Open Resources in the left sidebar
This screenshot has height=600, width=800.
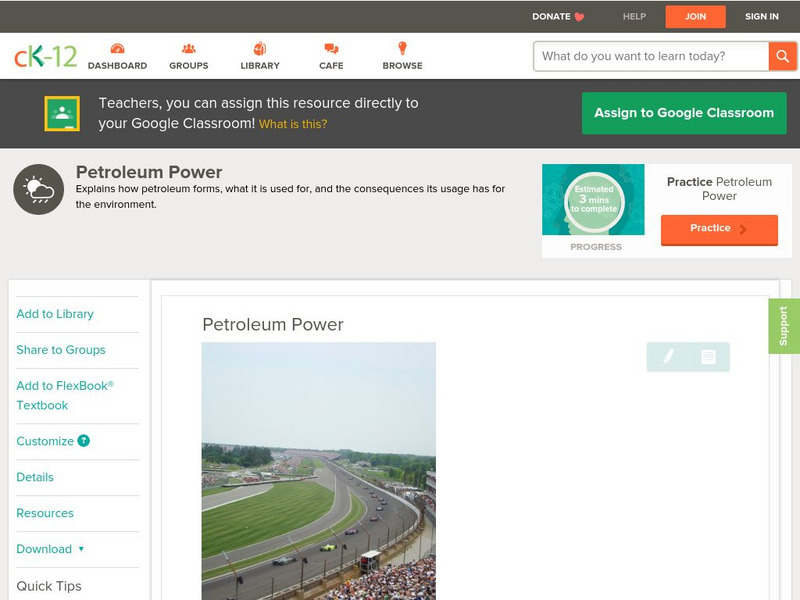coord(45,513)
